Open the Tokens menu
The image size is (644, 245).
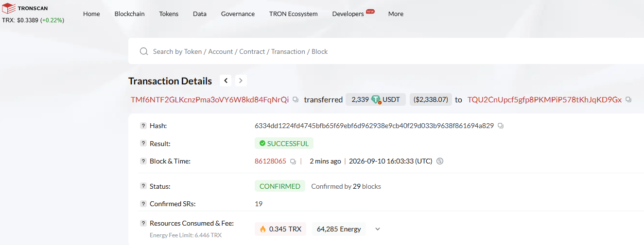[169, 14]
